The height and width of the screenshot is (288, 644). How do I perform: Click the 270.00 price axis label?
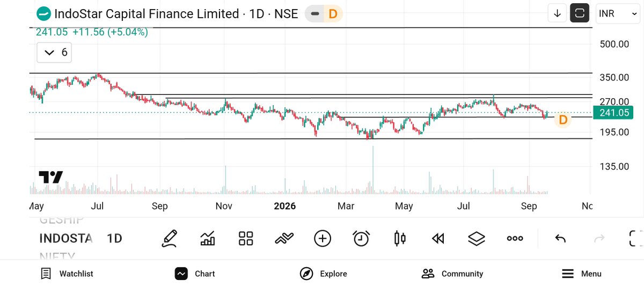[614, 102]
